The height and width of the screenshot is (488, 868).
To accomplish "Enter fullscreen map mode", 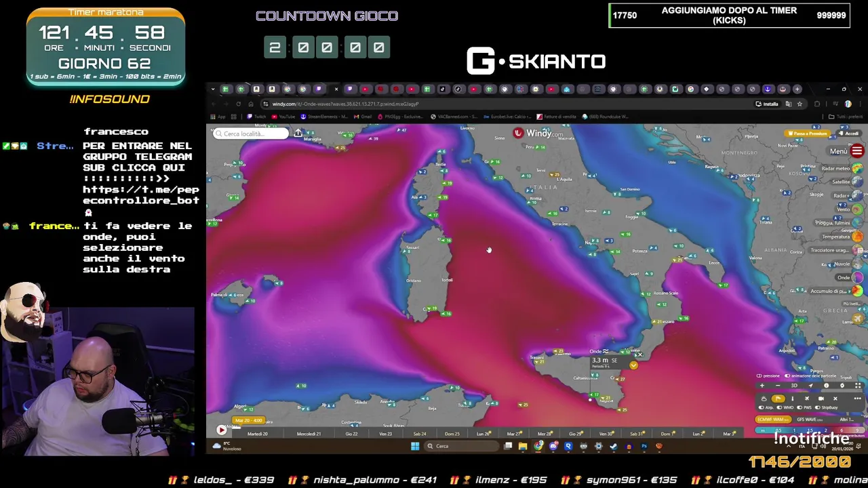I will 858,386.
